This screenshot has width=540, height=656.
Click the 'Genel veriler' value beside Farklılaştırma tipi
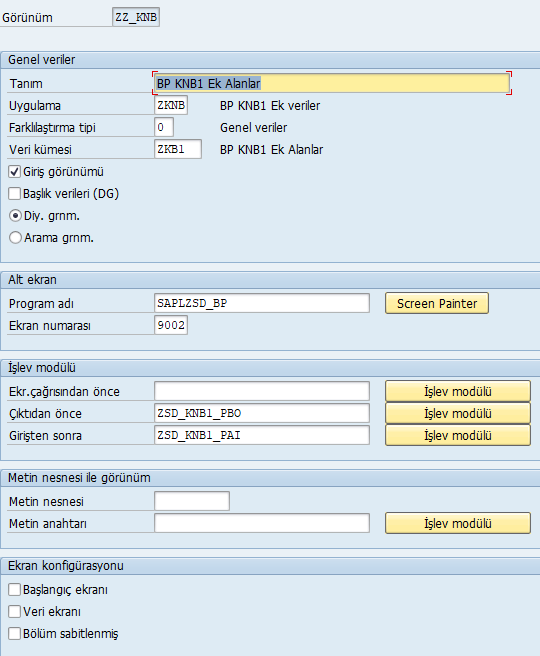(253, 128)
